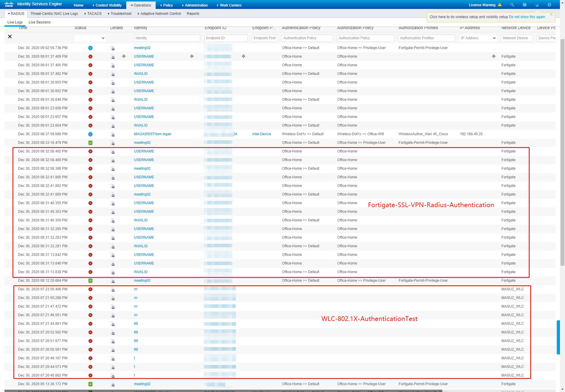Open the settings gear icon in header
This screenshot has width=565, height=392.
pyautogui.click(x=549, y=5)
